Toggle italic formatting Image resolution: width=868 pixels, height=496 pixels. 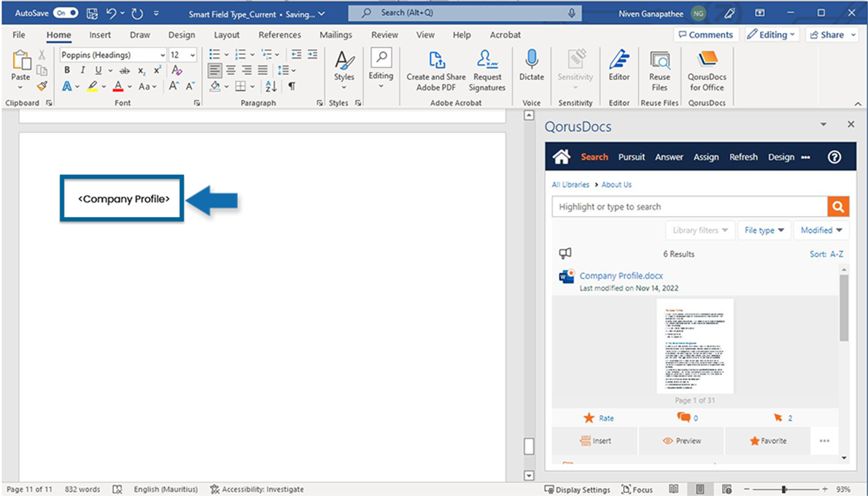click(83, 70)
